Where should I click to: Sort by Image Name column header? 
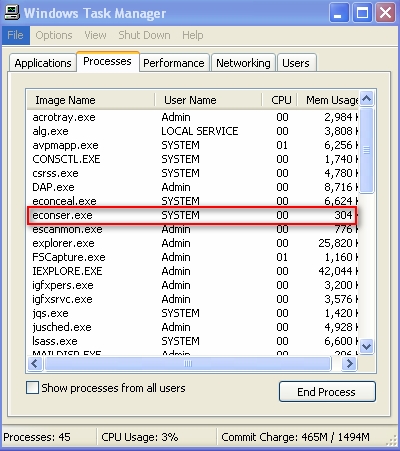point(91,100)
